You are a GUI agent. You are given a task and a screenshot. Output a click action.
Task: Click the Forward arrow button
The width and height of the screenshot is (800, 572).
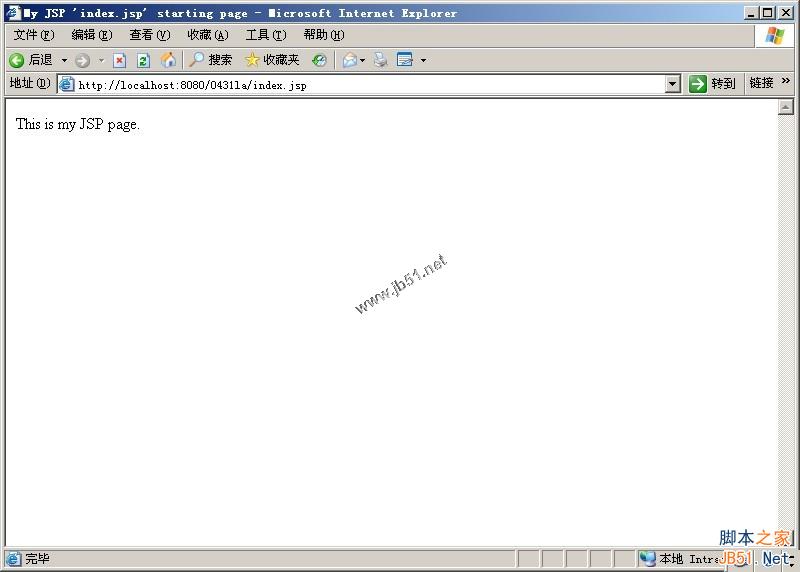[82, 60]
